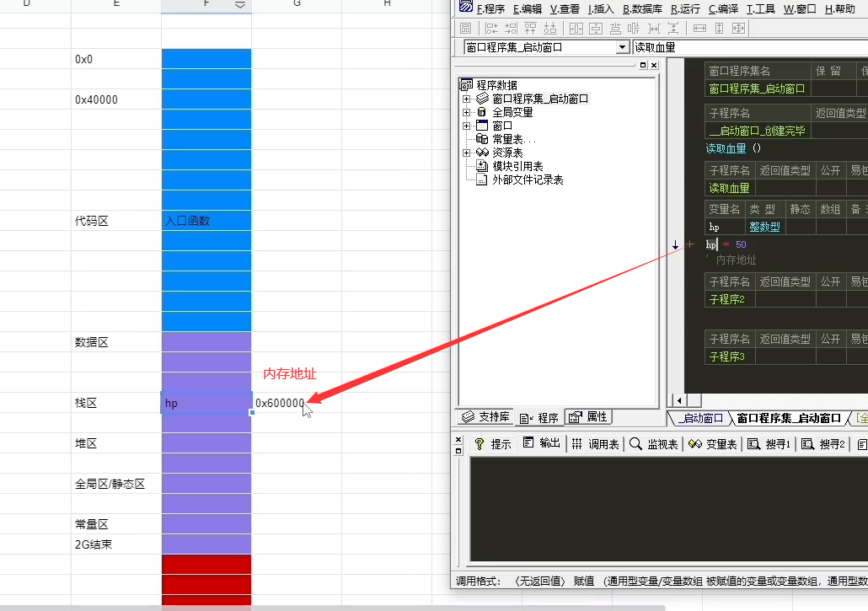The width and height of the screenshot is (868, 611).
Task: Select the 常量表 tree item label
Action: pos(514,139)
